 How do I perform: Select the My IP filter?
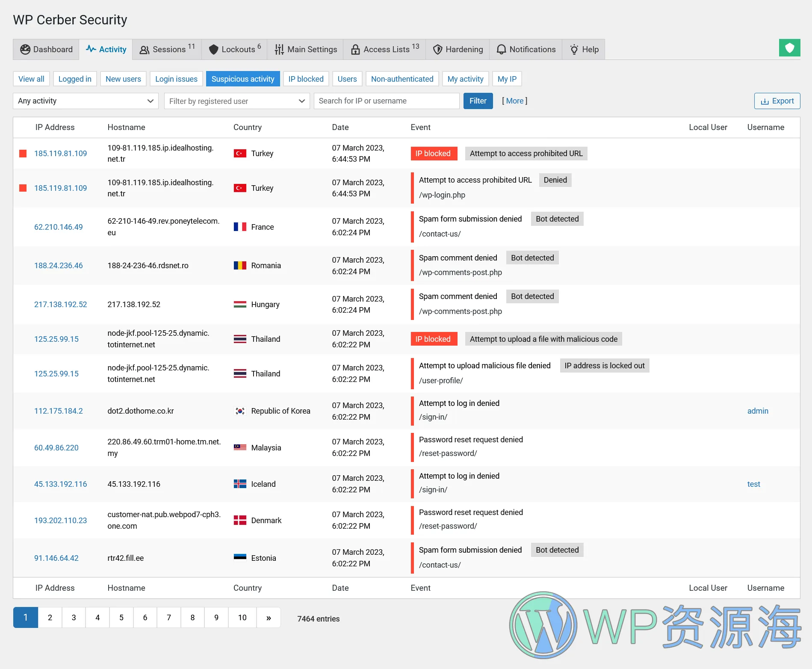(507, 79)
